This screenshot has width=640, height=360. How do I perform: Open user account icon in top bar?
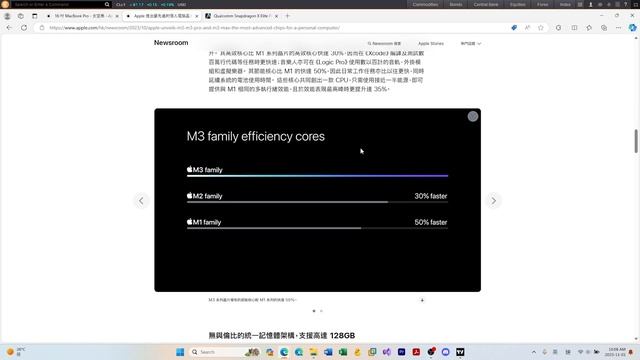tap(590, 4)
